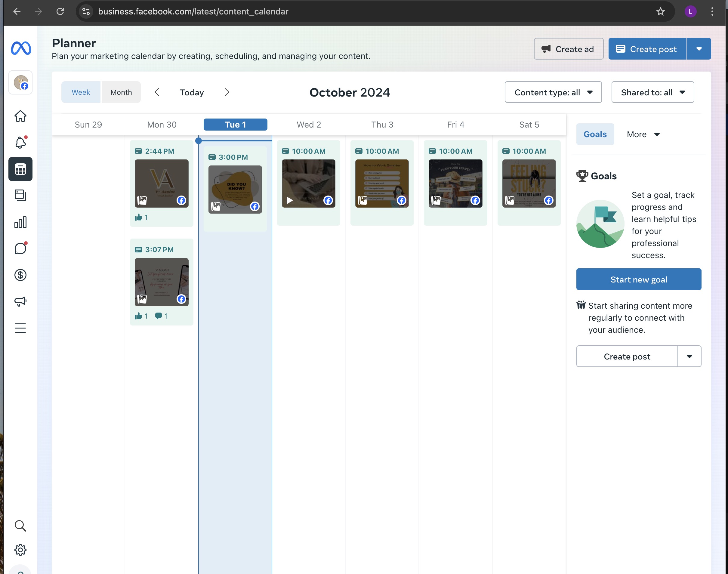Open the Insights bar chart icon
Screen dimensions: 728x574
coord(20,222)
